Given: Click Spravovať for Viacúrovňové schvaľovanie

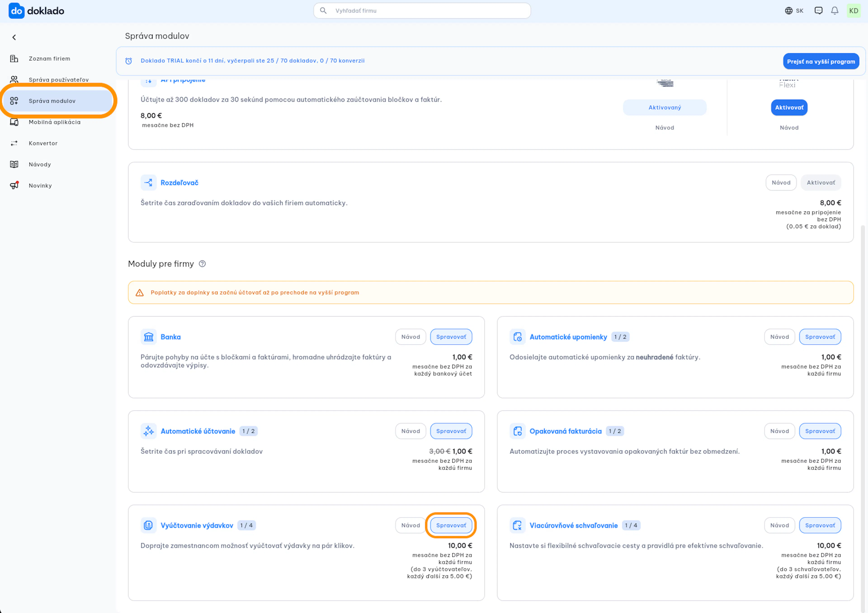Looking at the screenshot, I should pyautogui.click(x=820, y=525).
